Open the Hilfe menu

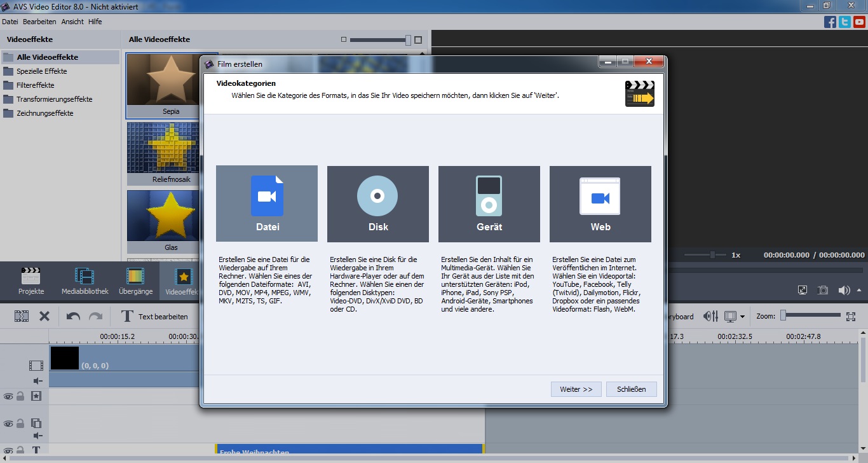95,22
